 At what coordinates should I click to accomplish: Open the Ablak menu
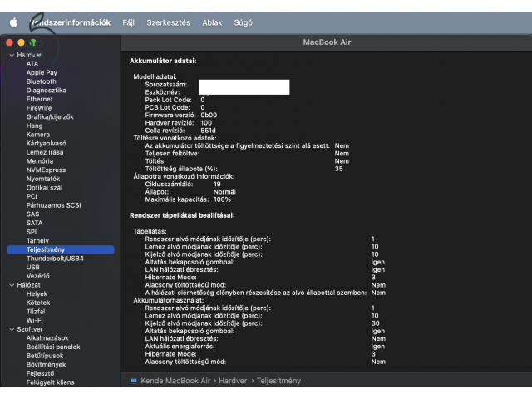coord(212,22)
